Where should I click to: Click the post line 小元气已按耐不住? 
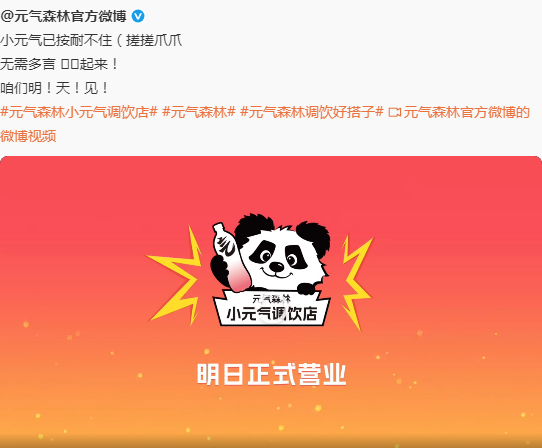point(91,40)
